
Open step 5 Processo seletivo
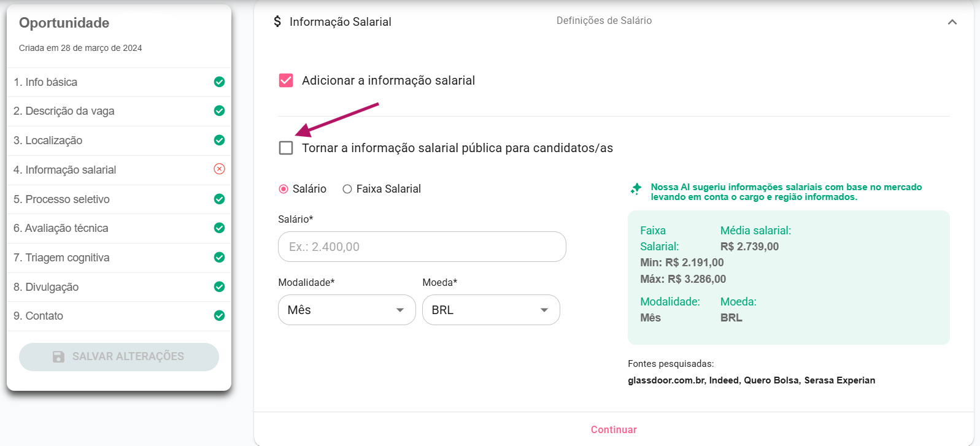pos(61,199)
